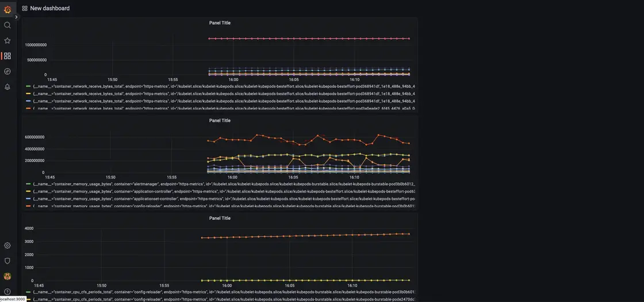
Task: Expand the sidebar using the chevron arrow
Action: point(17,17)
